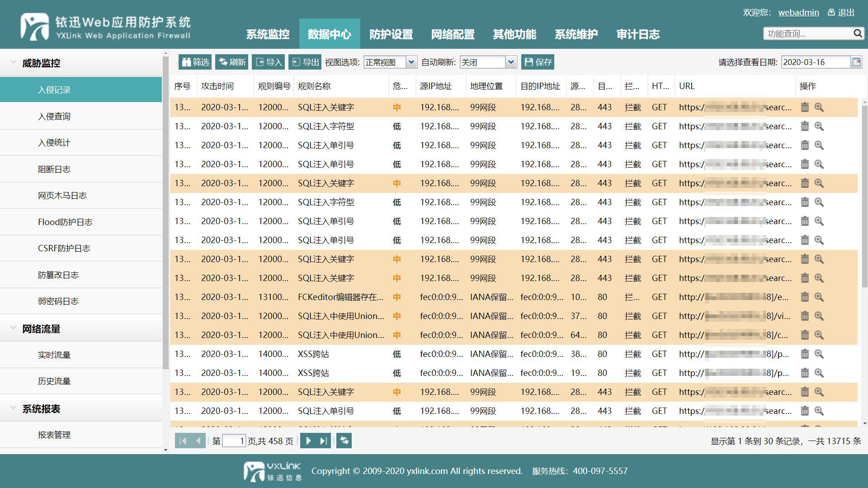Image resolution: width=868 pixels, height=488 pixels.
Task: Collapse the 威胁监控 section
Action: click(13, 62)
